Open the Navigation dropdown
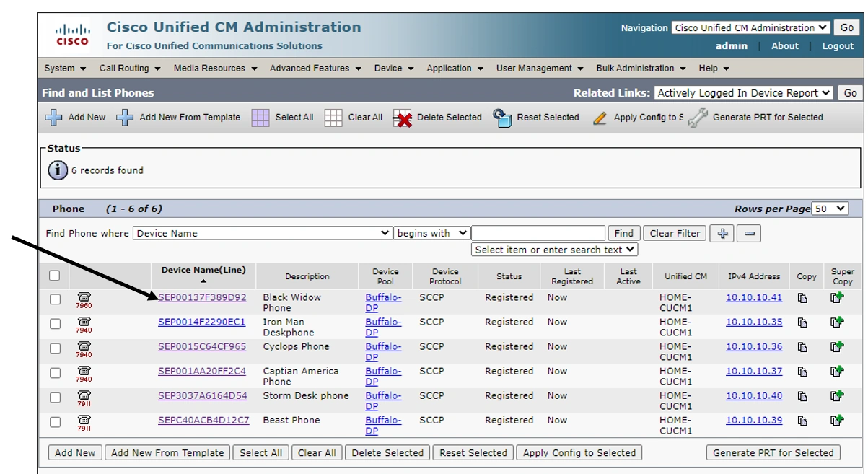The width and height of the screenshot is (868, 474). 750,28
